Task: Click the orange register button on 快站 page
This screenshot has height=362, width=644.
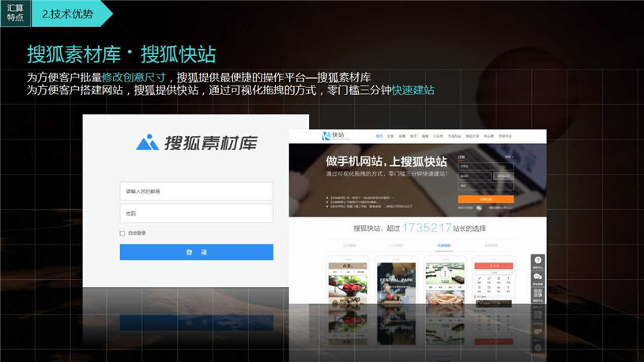Action: click(485, 199)
